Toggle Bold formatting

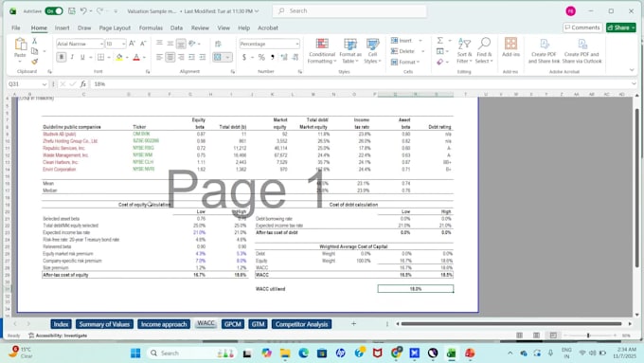click(62, 57)
